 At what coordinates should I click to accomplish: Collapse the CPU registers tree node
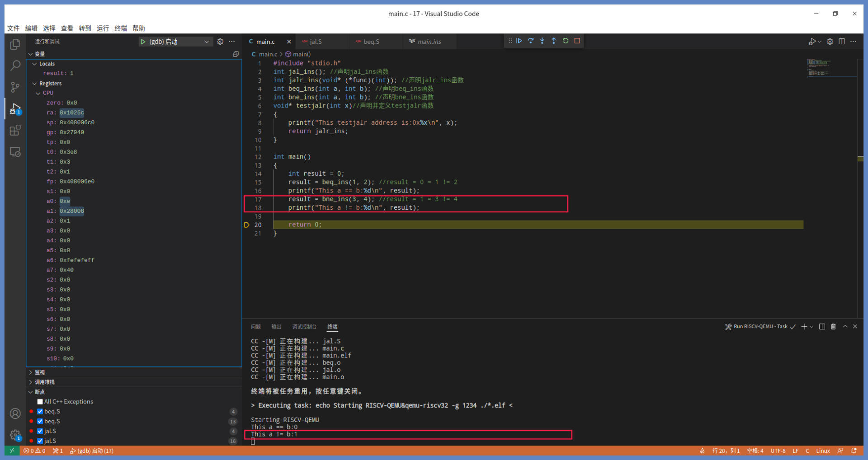(38, 93)
